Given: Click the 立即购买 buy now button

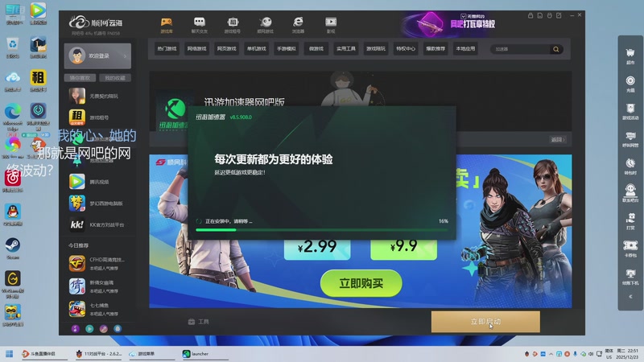Looking at the screenshot, I should pos(361,283).
